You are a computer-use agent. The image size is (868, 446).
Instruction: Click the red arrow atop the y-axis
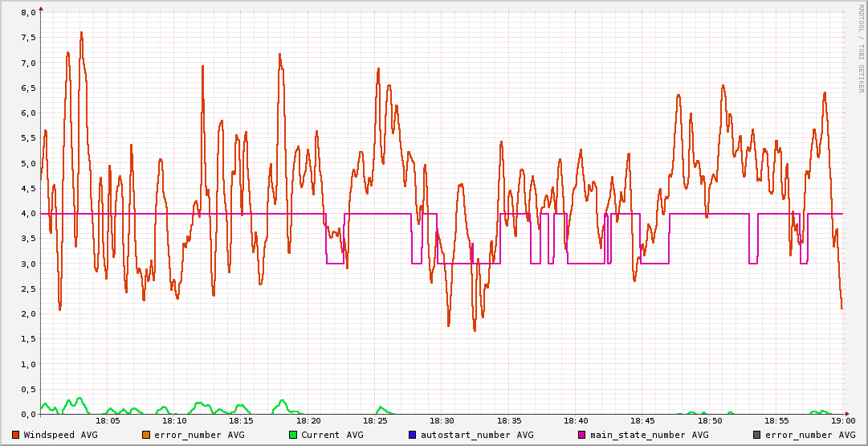pyautogui.click(x=41, y=8)
